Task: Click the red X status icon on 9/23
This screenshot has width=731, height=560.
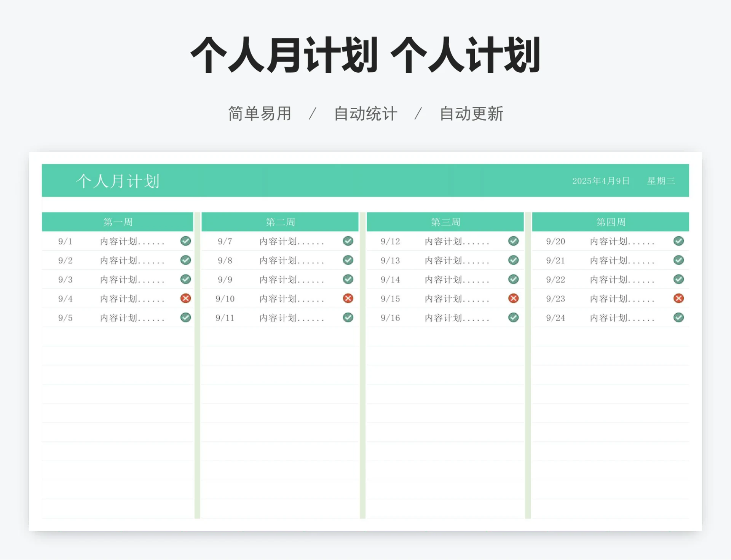Action: [x=678, y=299]
